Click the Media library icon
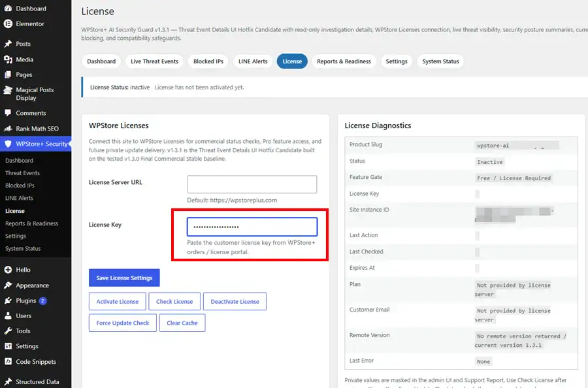The width and height of the screenshot is (588, 388). 8,59
